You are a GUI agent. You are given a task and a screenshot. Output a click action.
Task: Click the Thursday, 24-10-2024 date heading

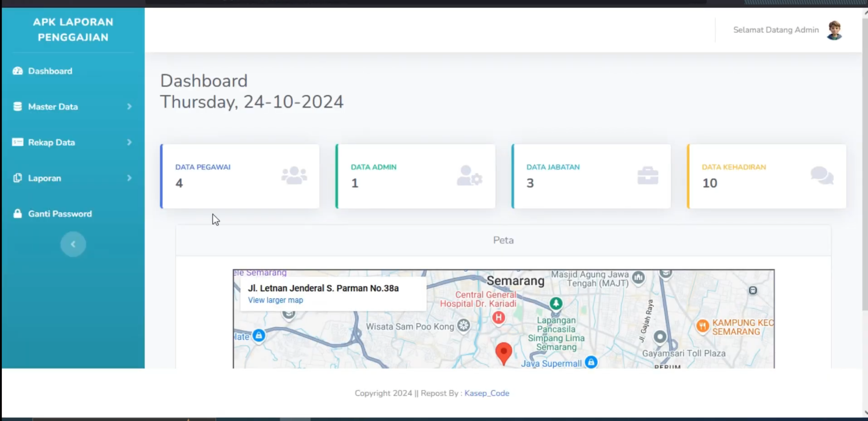[252, 102]
